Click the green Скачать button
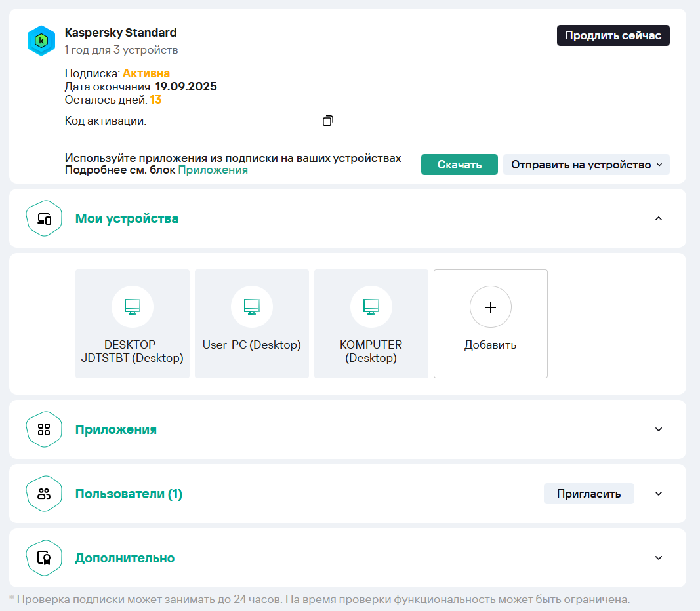This screenshot has height=611, width=700. (x=459, y=165)
